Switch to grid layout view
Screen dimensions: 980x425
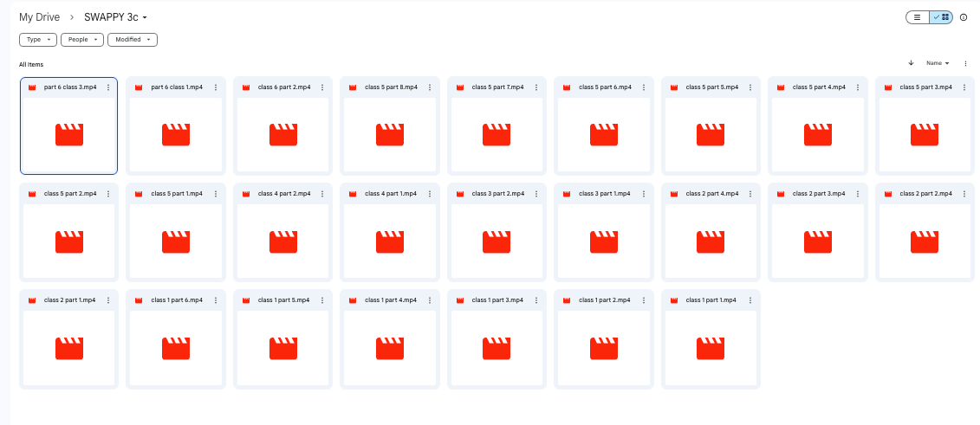tap(942, 17)
